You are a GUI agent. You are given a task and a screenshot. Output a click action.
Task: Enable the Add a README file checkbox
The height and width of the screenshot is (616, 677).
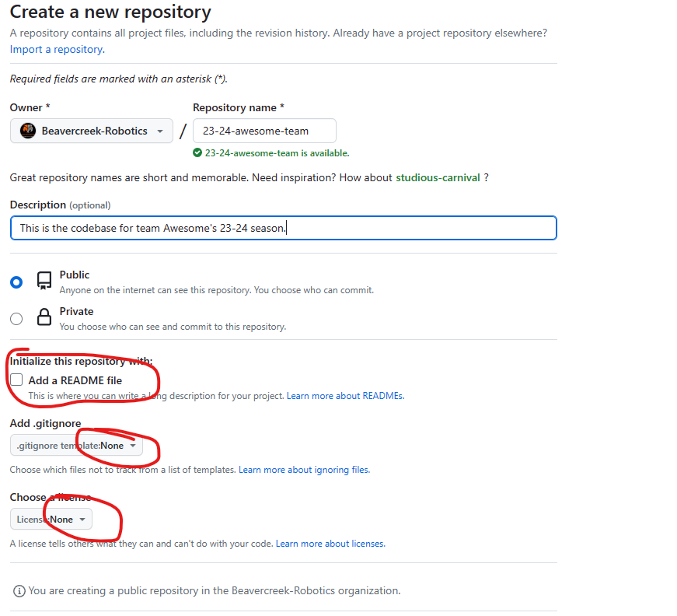point(16,379)
